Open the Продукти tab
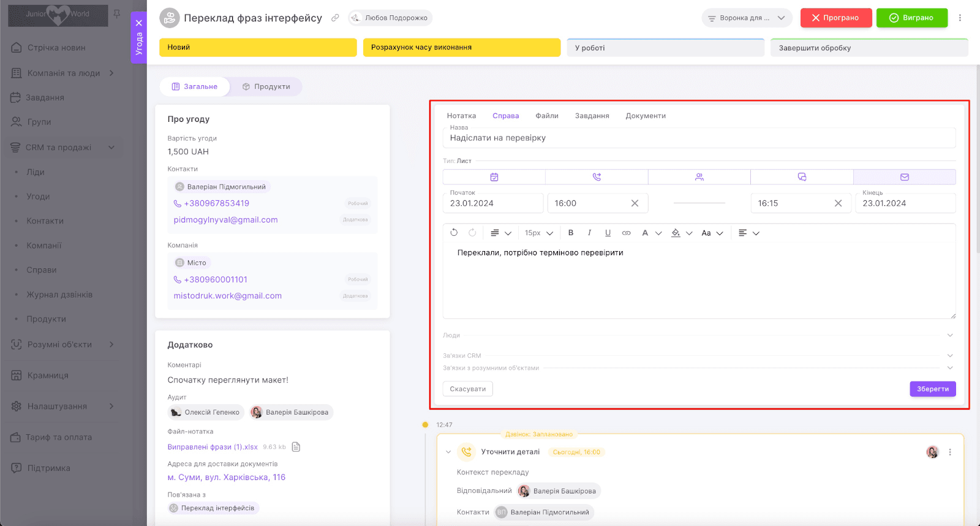The height and width of the screenshot is (526, 980). (266, 87)
